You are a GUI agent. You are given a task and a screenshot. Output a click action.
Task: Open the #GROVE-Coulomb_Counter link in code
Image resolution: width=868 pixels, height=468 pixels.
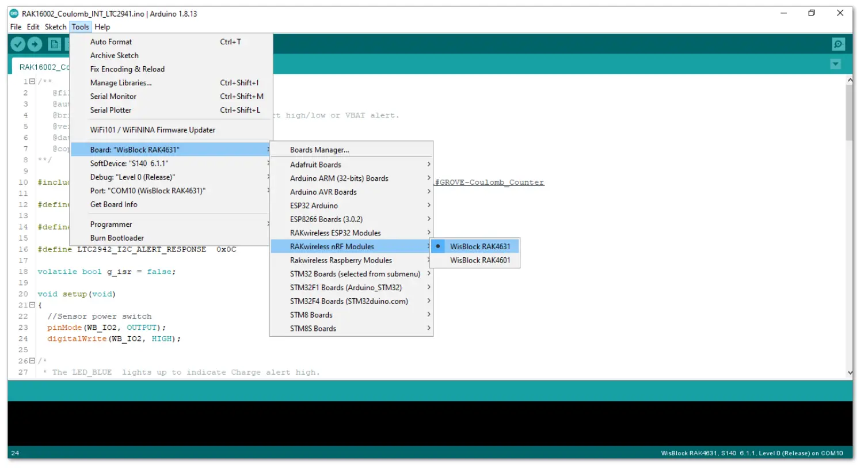point(489,182)
